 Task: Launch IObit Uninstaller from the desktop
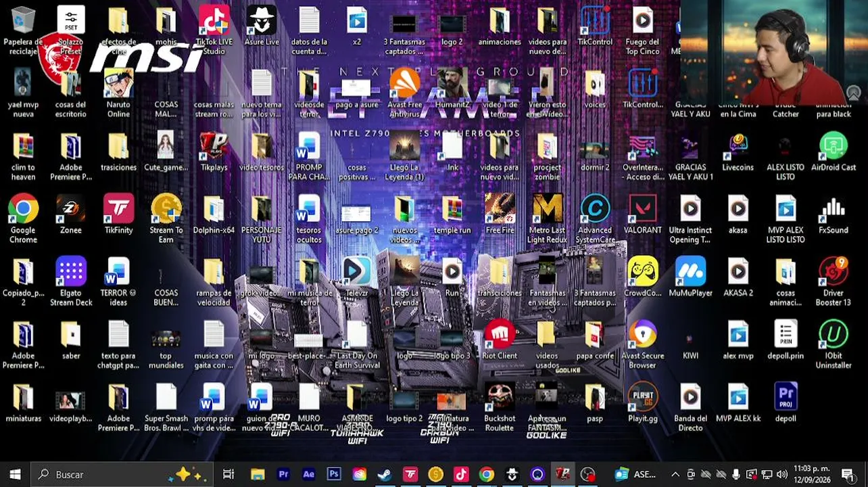[834, 345]
